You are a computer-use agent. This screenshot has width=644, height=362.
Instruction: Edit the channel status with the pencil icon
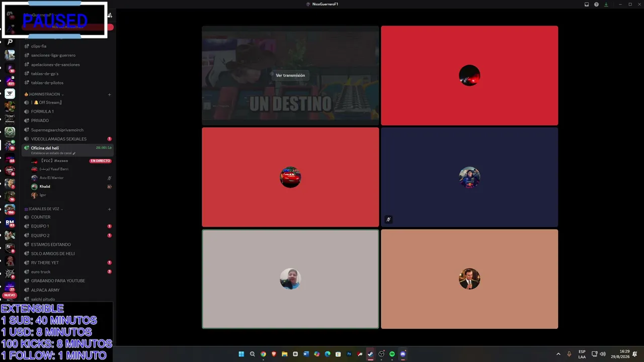click(74, 153)
